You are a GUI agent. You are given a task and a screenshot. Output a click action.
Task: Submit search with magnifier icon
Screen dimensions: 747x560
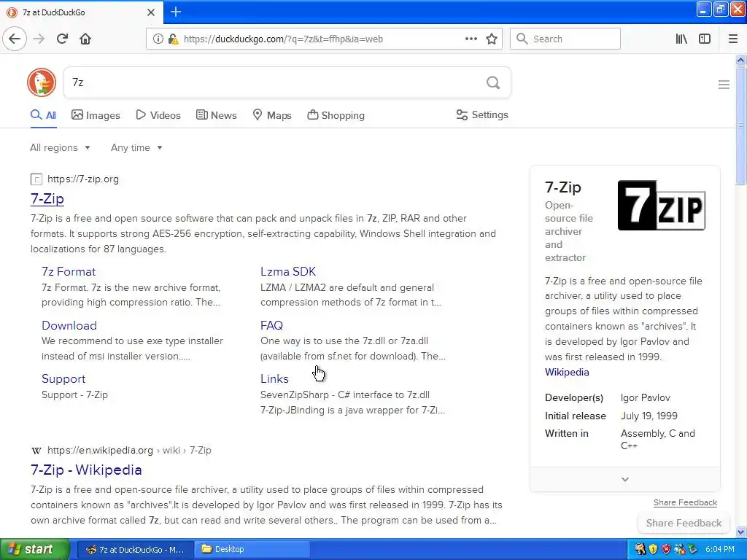(x=493, y=82)
